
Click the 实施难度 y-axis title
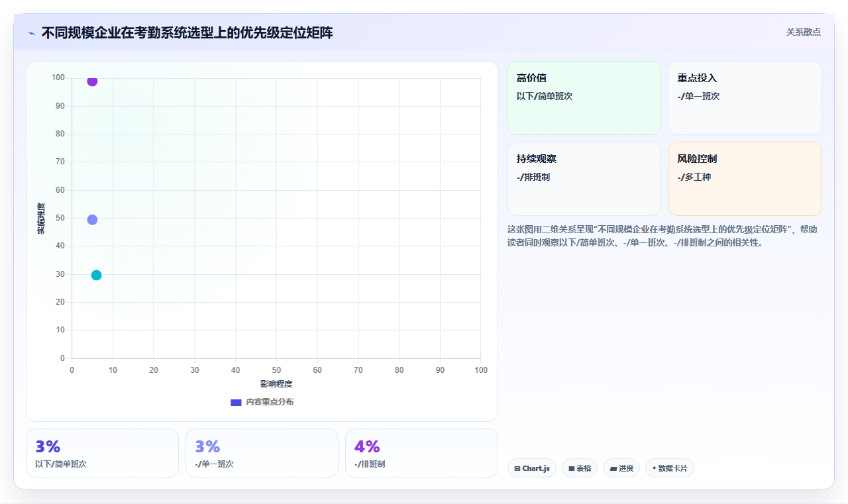(41, 219)
